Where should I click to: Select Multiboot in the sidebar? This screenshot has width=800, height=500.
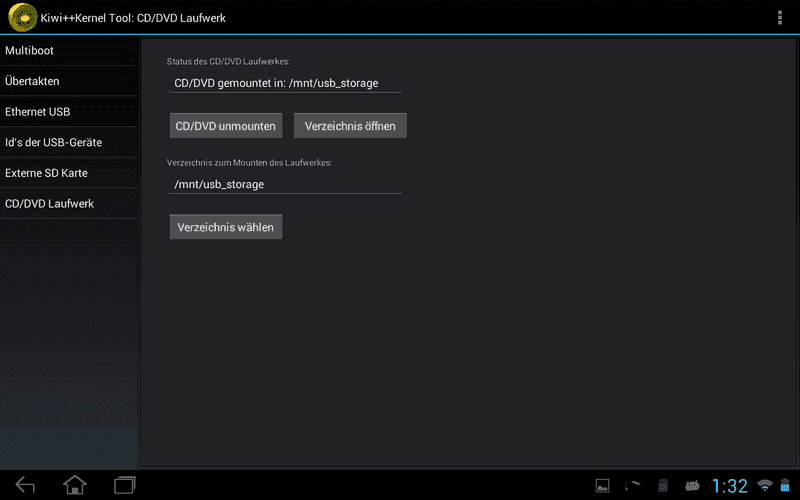click(69, 51)
